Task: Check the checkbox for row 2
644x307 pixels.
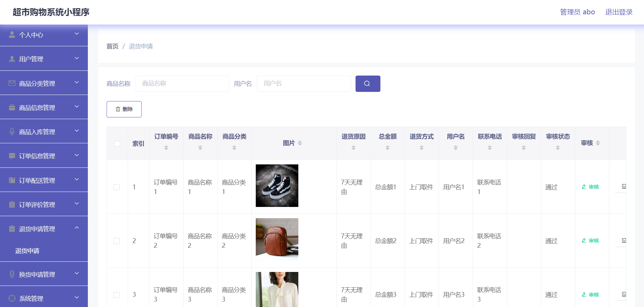Action: (116, 241)
